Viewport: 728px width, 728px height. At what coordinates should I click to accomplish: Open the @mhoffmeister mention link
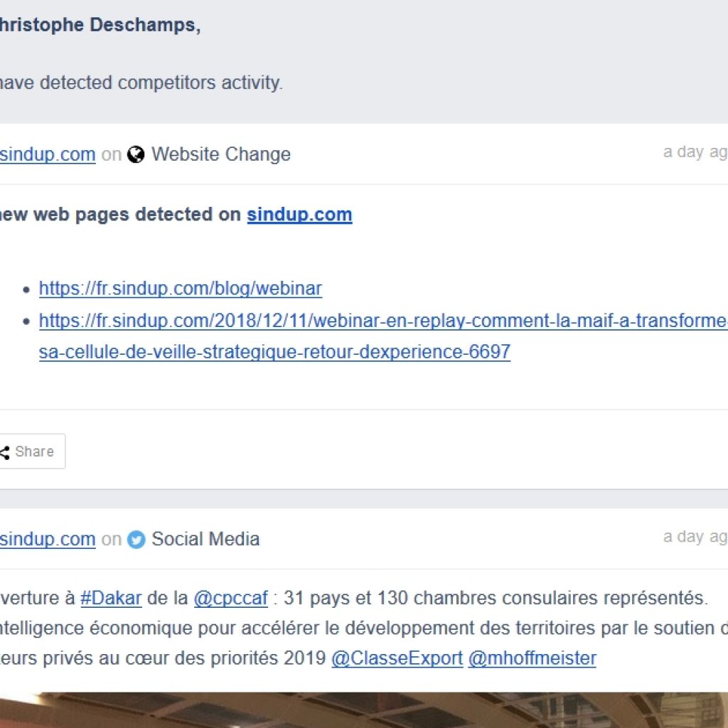(x=532, y=658)
